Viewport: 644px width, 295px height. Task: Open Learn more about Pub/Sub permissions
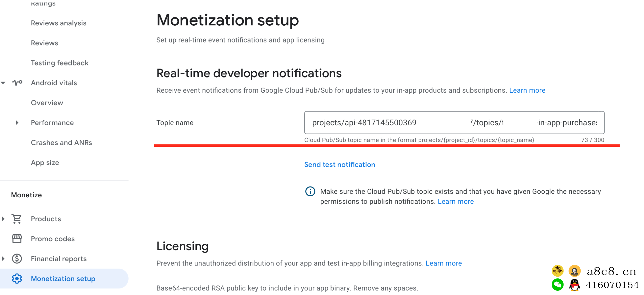pyautogui.click(x=456, y=201)
